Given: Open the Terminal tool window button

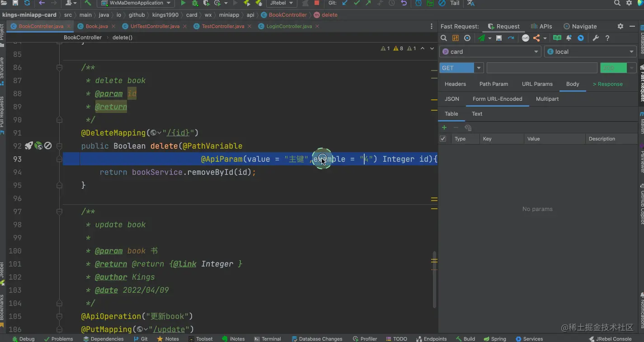Looking at the screenshot, I should [x=268, y=339].
